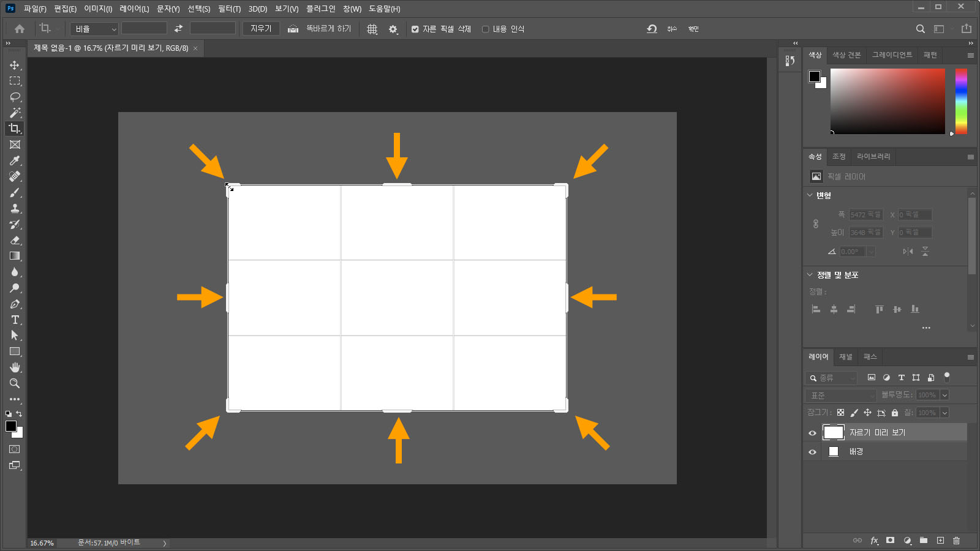The width and height of the screenshot is (980, 551).
Task: Select the Crop tool in toolbar
Action: (x=15, y=129)
